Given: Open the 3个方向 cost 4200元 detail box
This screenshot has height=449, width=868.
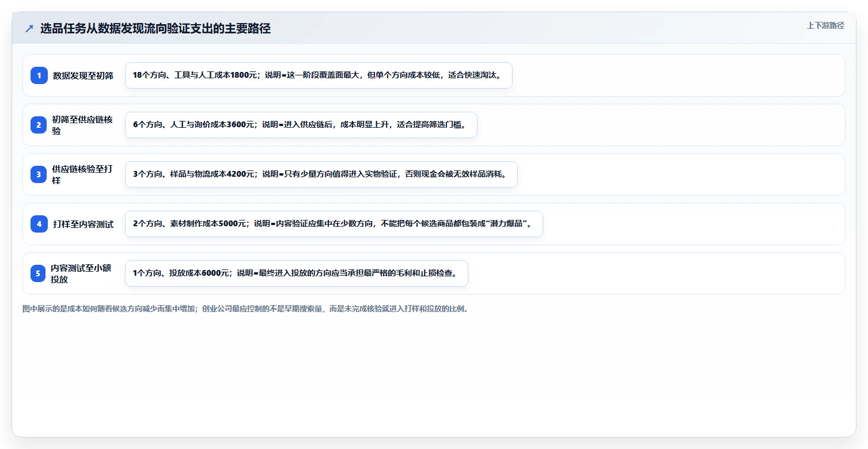Looking at the screenshot, I should [321, 174].
